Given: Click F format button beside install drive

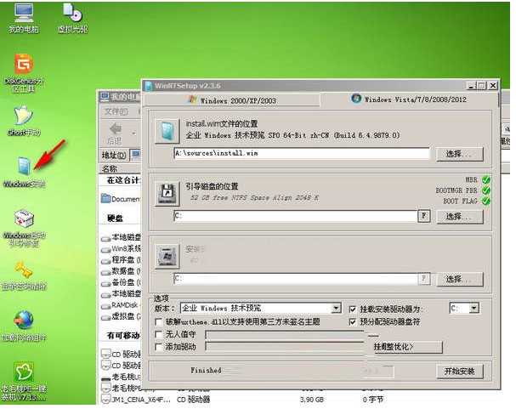Looking at the screenshot, I should tap(424, 279).
